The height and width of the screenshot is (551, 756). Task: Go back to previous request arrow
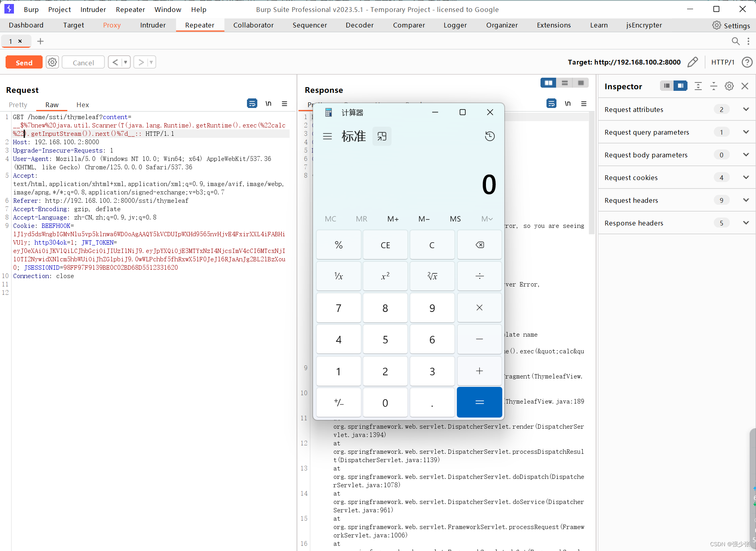[115, 62]
